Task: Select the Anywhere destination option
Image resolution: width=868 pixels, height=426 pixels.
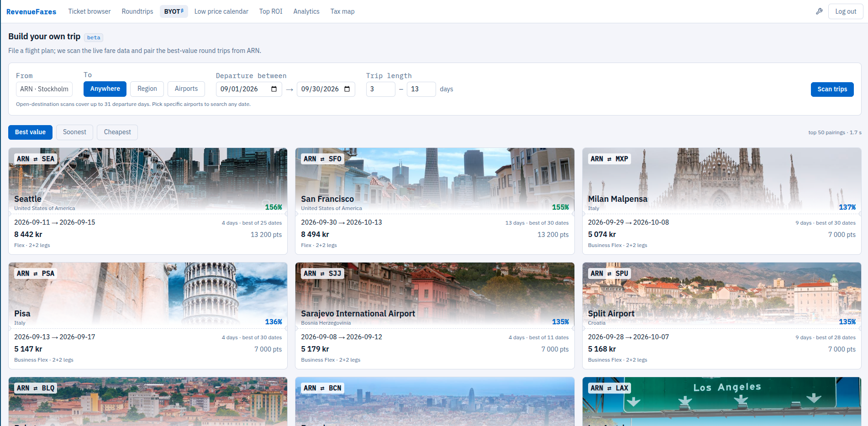Action: coord(105,89)
